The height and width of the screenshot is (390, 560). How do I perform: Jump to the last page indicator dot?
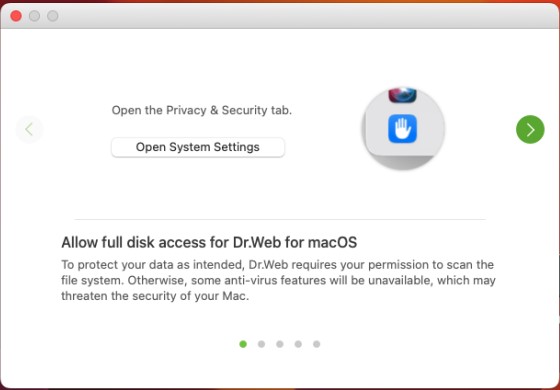(x=316, y=344)
